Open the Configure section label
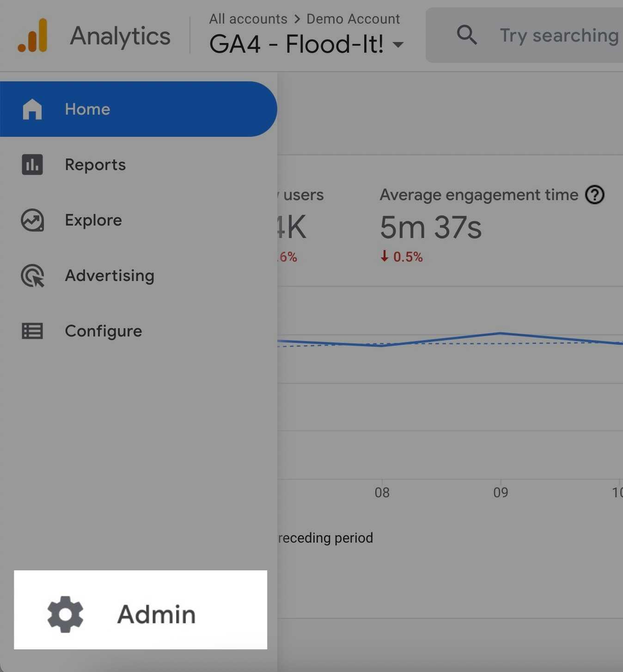This screenshot has width=623, height=672. 104,331
